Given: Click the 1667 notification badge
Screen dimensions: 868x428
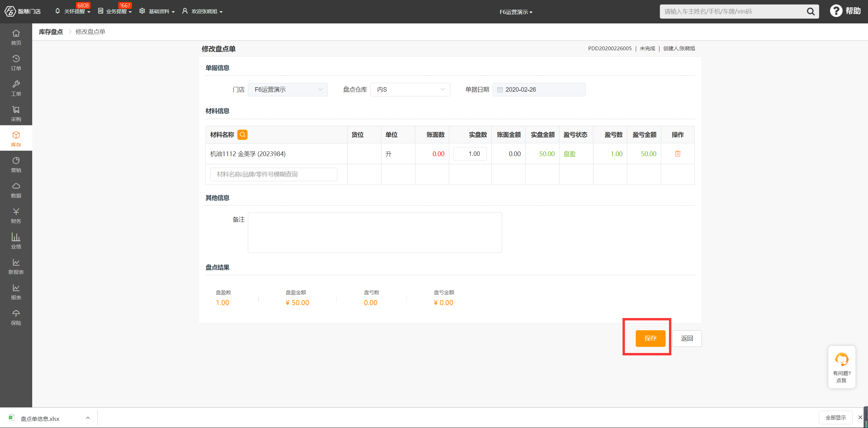Looking at the screenshot, I should pos(125,5).
